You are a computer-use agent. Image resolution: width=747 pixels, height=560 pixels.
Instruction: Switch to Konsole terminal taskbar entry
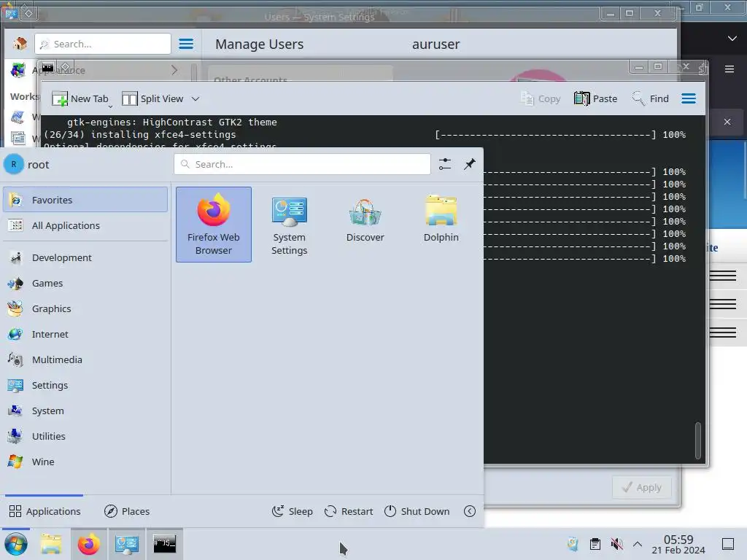point(164,544)
